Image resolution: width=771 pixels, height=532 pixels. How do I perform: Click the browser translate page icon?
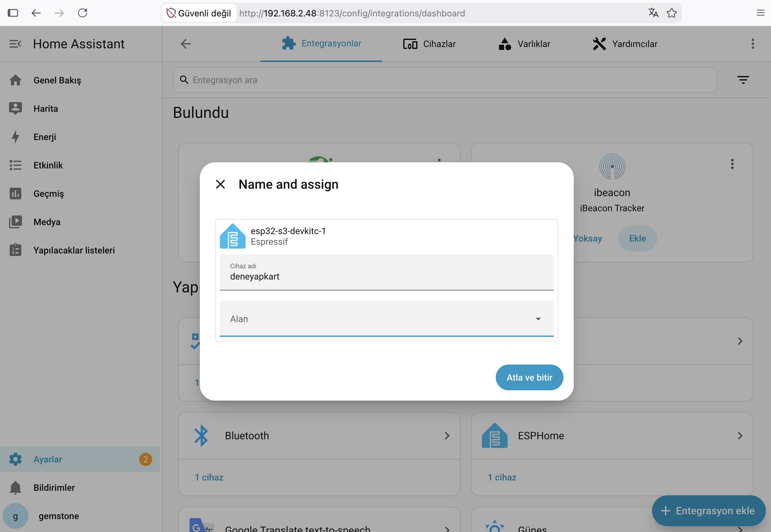(653, 13)
